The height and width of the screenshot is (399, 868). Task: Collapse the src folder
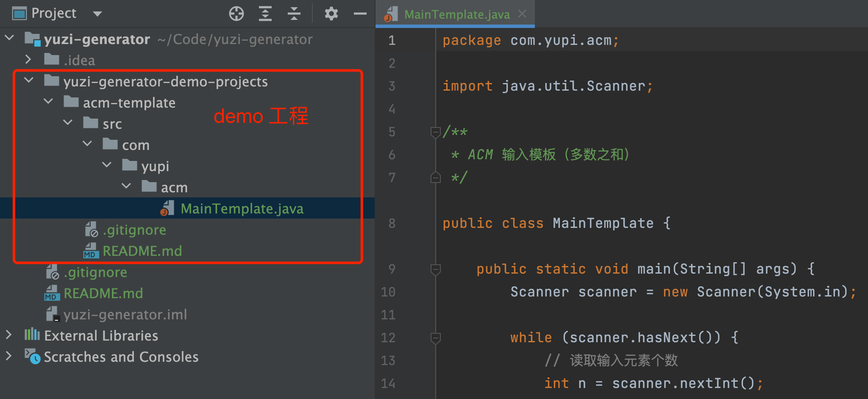point(68,122)
